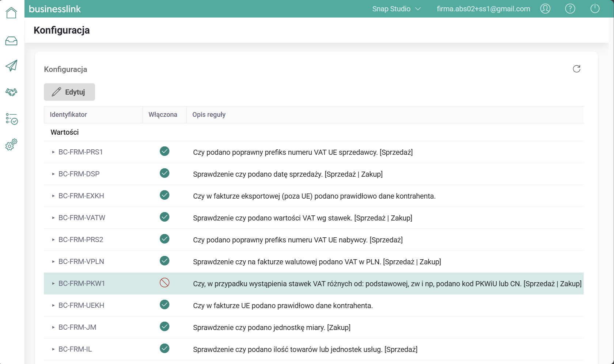Open the help question mark icon

(x=570, y=9)
